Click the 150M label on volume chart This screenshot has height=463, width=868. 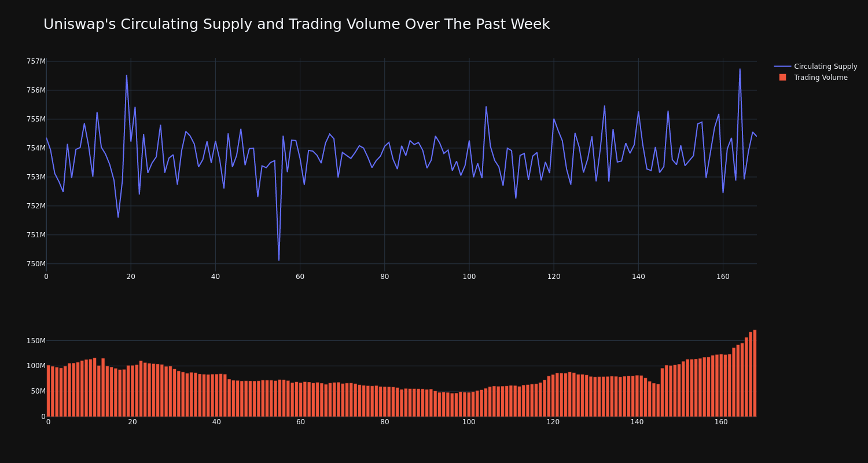point(36,340)
